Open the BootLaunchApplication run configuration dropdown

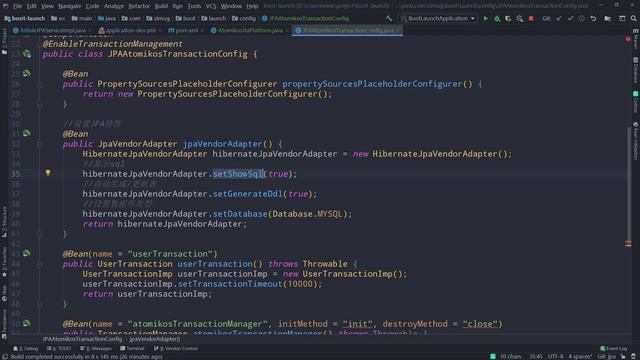(x=438, y=18)
